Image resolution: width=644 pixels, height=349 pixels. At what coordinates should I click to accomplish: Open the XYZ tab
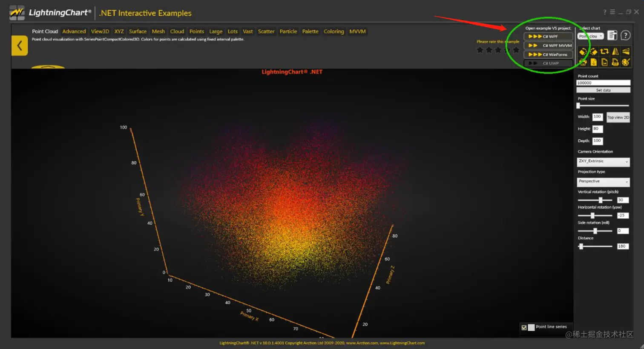coord(119,31)
